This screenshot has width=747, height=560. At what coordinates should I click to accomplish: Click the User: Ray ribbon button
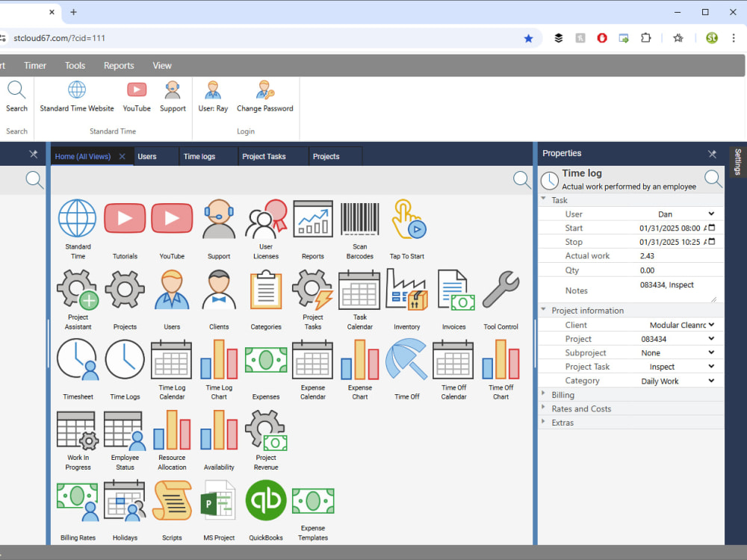(213, 96)
